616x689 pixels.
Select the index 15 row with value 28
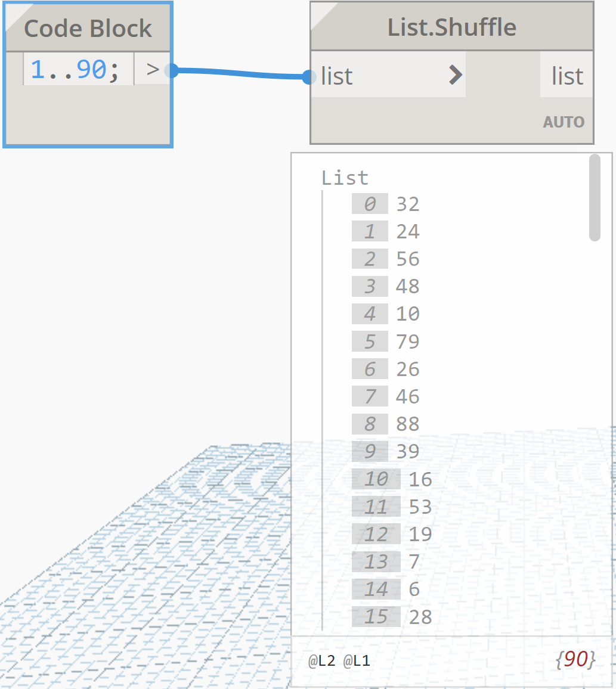392,616
